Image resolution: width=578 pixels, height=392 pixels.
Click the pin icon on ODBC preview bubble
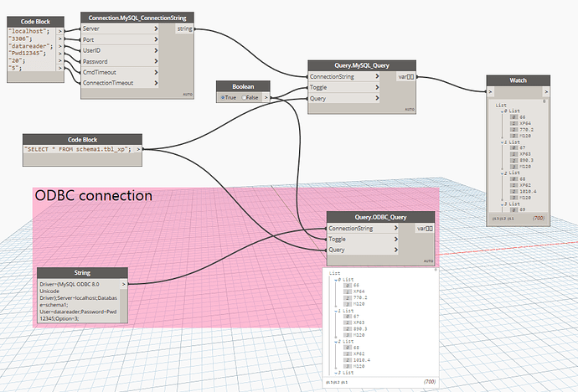click(x=436, y=270)
